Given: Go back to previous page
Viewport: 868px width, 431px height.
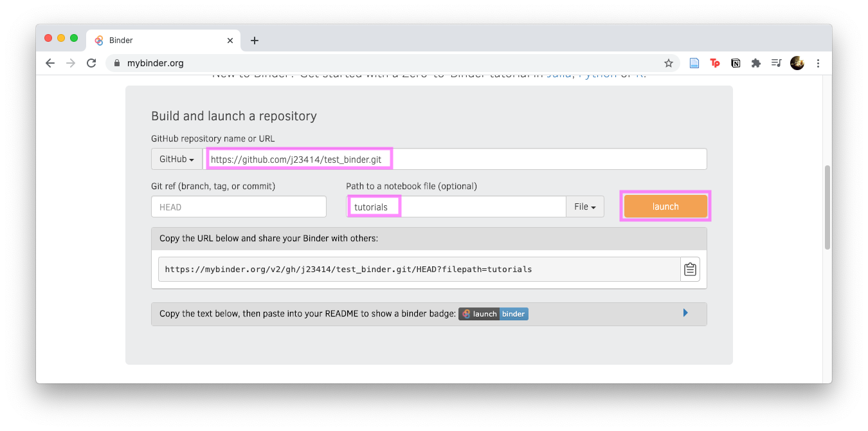Looking at the screenshot, I should pos(50,63).
